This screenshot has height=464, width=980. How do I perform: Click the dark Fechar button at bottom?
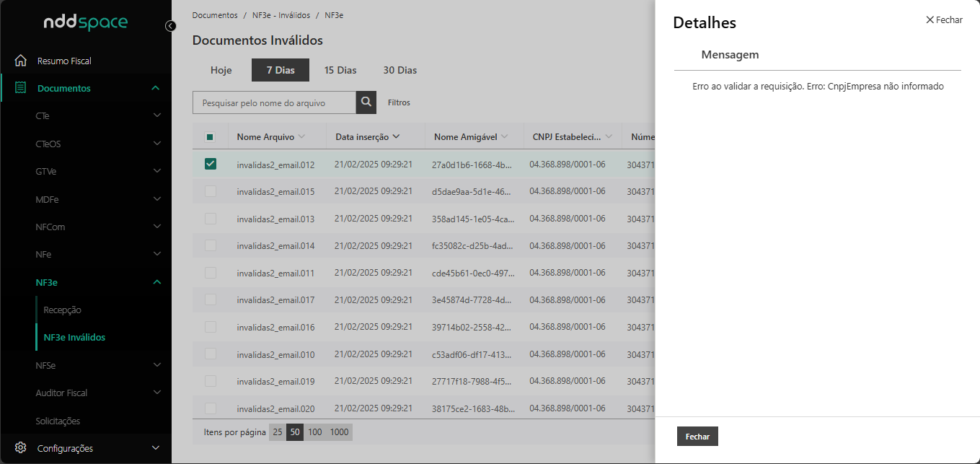point(697,437)
